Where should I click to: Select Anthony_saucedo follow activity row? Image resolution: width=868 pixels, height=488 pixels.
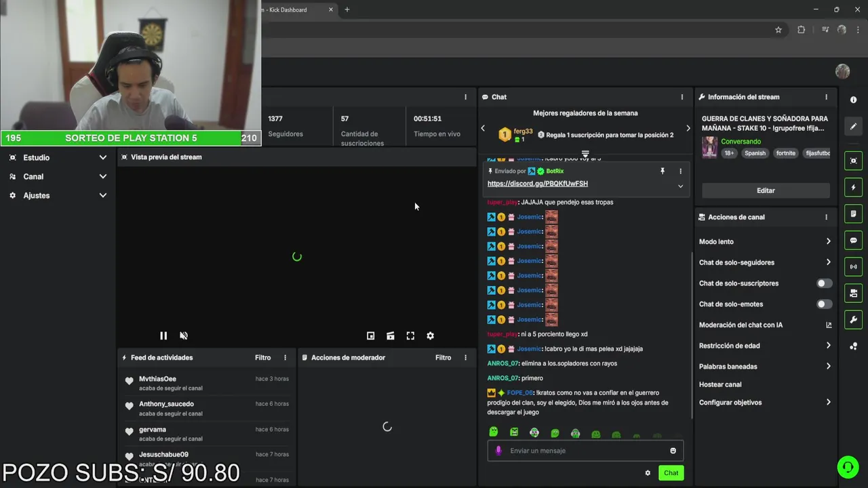[x=207, y=408]
